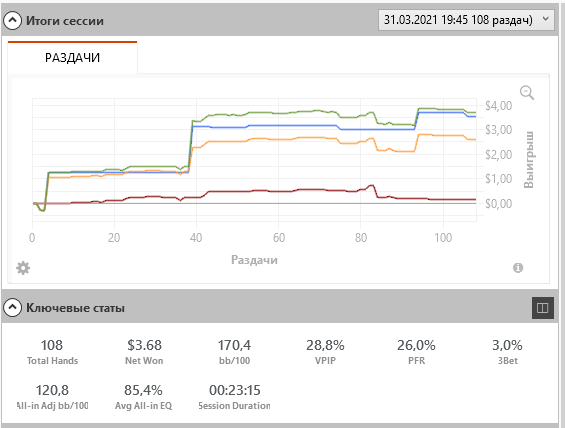Viewport: 565px width, 428px height.
Task: Click the zoom out magnifier on chart
Action: (x=527, y=93)
